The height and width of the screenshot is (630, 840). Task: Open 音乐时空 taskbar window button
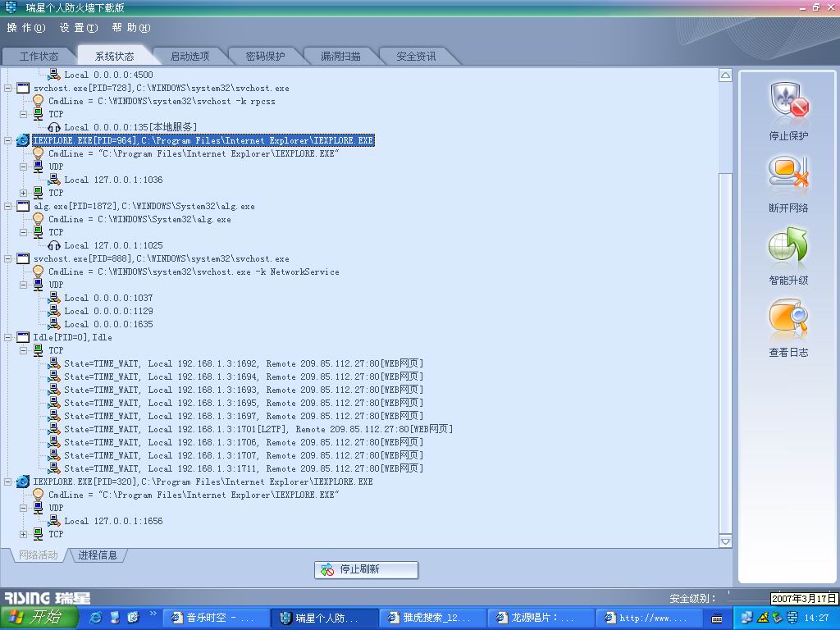215,618
